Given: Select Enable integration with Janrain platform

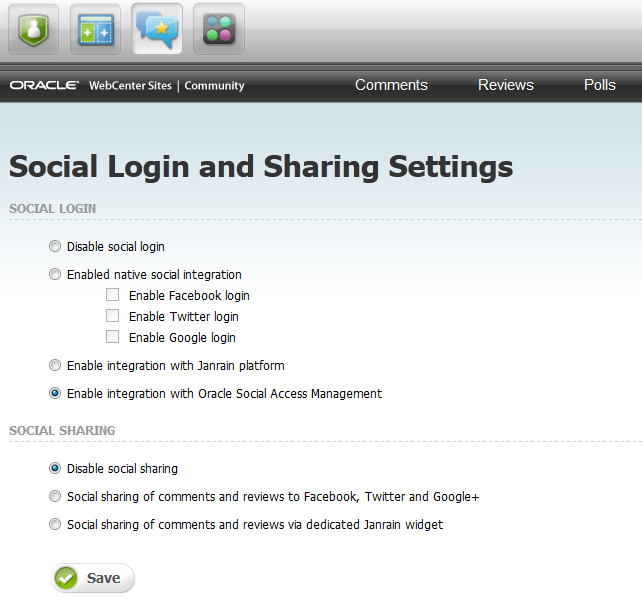Looking at the screenshot, I should pyautogui.click(x=55, y=365).
